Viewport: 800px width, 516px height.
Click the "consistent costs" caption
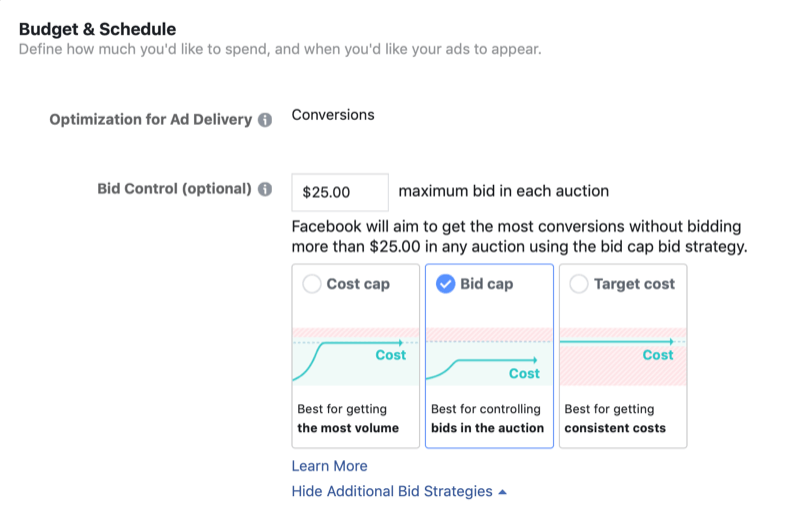(615, 428)
